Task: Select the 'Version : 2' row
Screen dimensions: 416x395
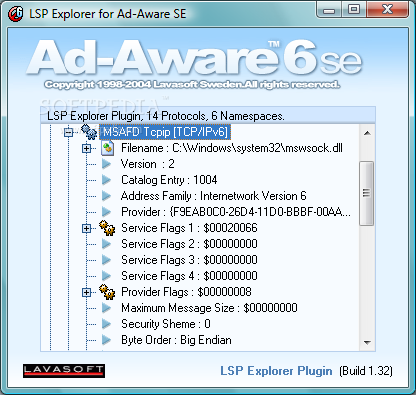Action: point(148,164)
